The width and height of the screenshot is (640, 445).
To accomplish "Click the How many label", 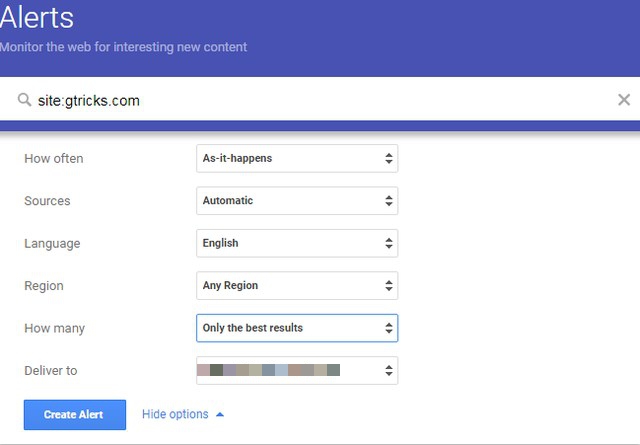I will [54, 328].
